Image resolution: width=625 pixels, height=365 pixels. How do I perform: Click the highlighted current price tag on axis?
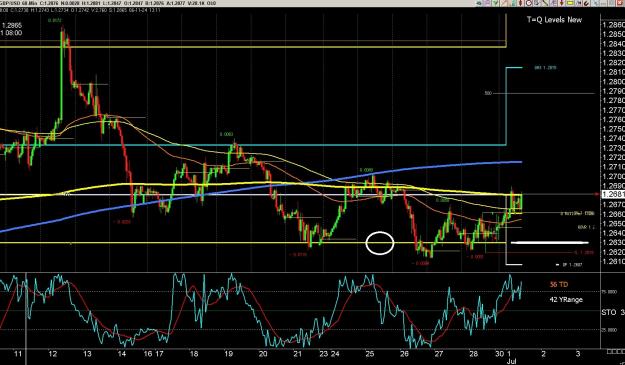coord(613,194)
